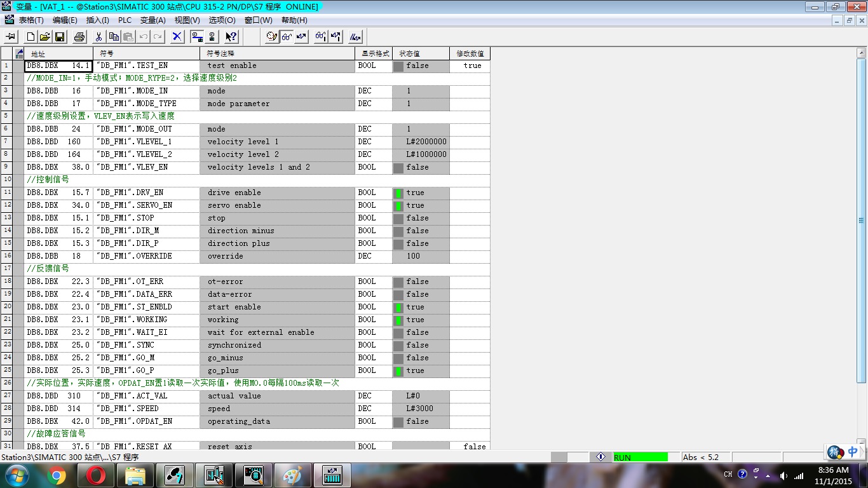Click the blue X delete icon in toolbar
This screenshot has width=868, height=488.
click(177, 37)
